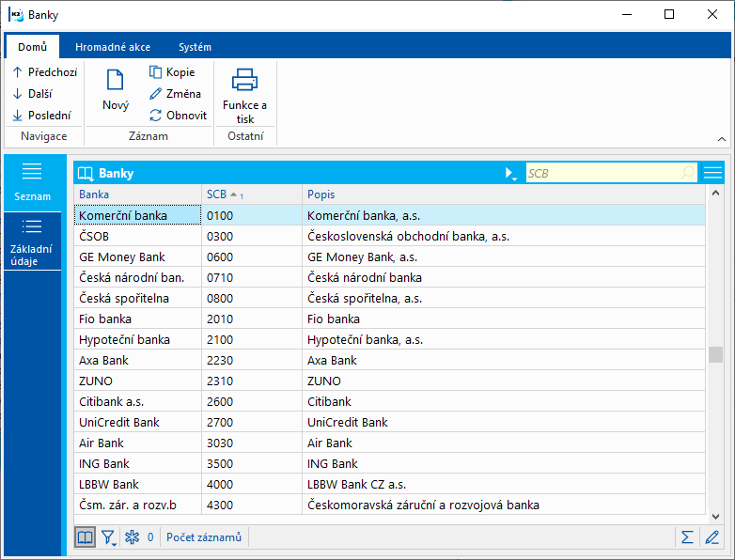This screenshot has width=735, height=560.
Task: Toggle the book view icon at bottom left
Action: point(86,537)
